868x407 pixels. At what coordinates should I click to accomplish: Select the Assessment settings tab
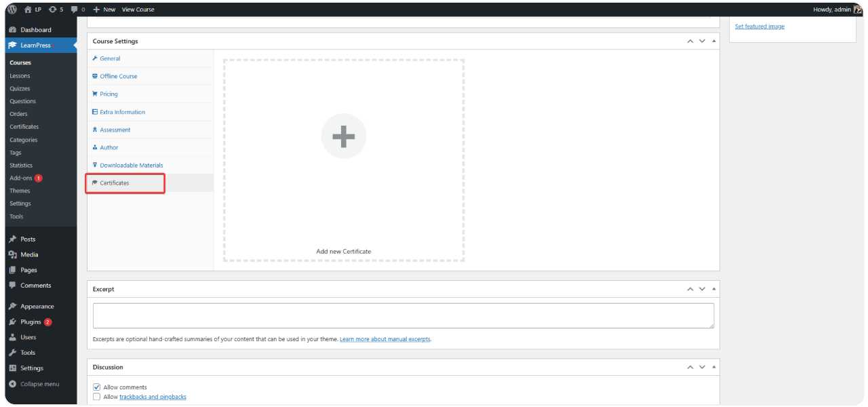pos(115,130)
